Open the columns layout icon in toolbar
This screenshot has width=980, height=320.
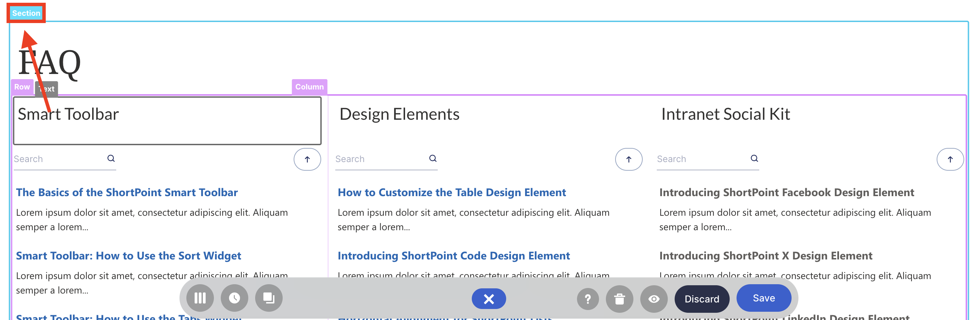click(x=200, y=298)
